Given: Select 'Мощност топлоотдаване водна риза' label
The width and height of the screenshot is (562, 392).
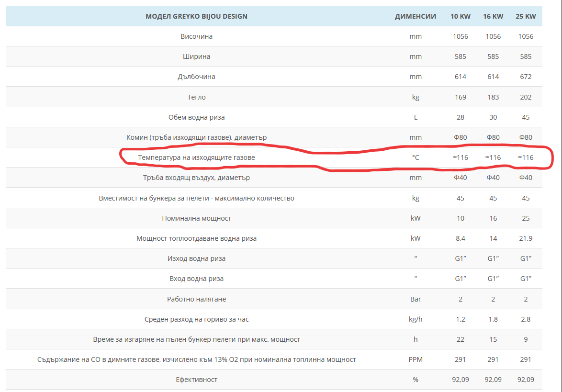Looking at the screenshot, I should pyautogui.click(x=196, y=238).
